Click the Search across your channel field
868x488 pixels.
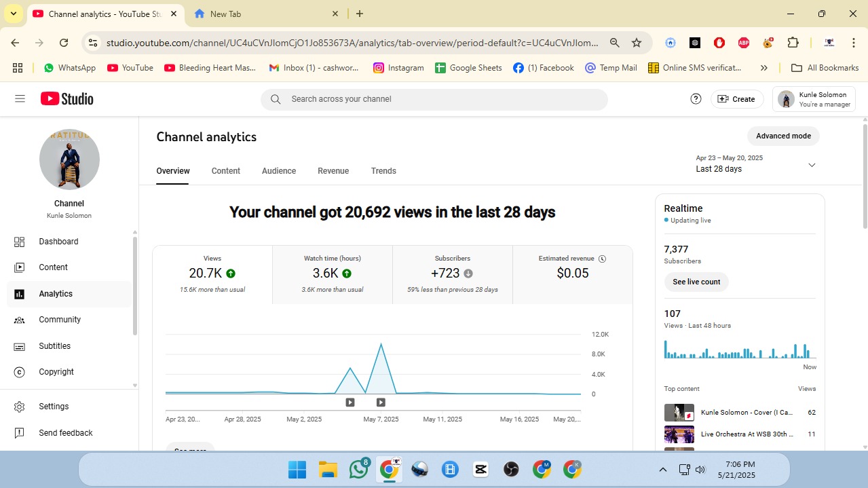coord(434,99)
